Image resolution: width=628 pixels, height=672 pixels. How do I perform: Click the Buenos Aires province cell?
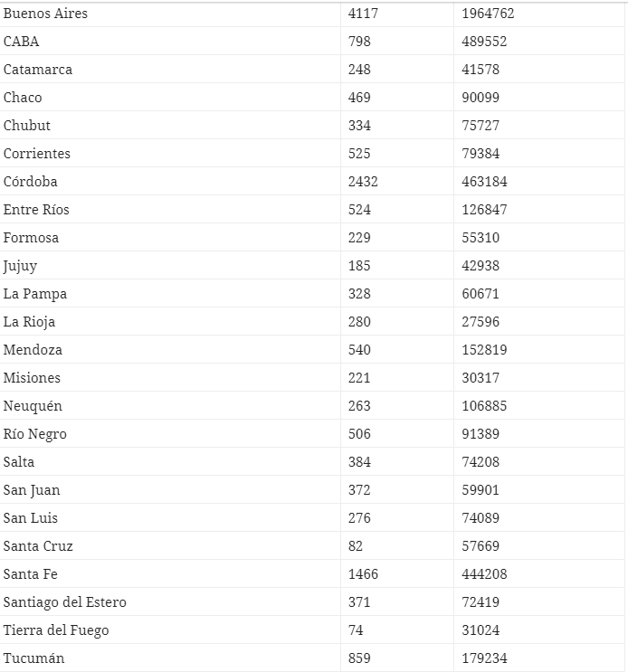(x=46, y=14)
